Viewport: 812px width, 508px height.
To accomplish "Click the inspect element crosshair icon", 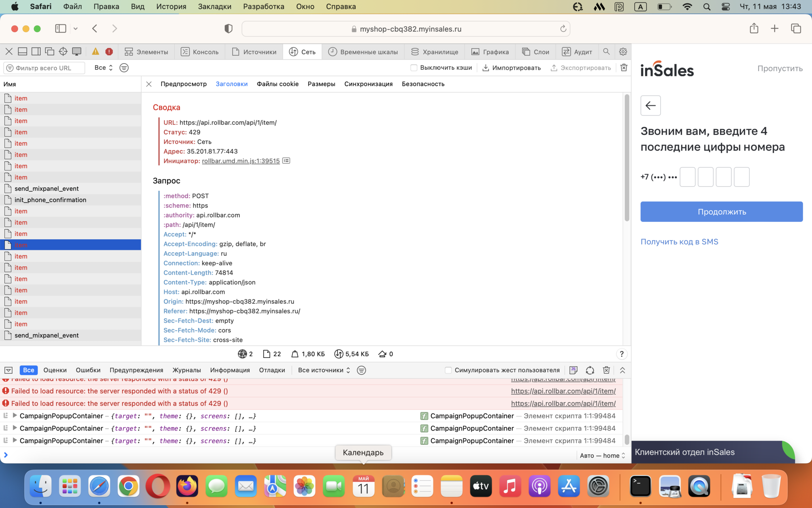I will click(63, 52).
